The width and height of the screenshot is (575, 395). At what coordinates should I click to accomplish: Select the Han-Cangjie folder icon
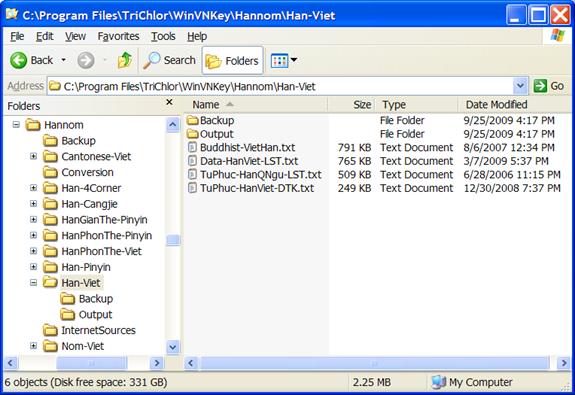[x=50, y=204]
